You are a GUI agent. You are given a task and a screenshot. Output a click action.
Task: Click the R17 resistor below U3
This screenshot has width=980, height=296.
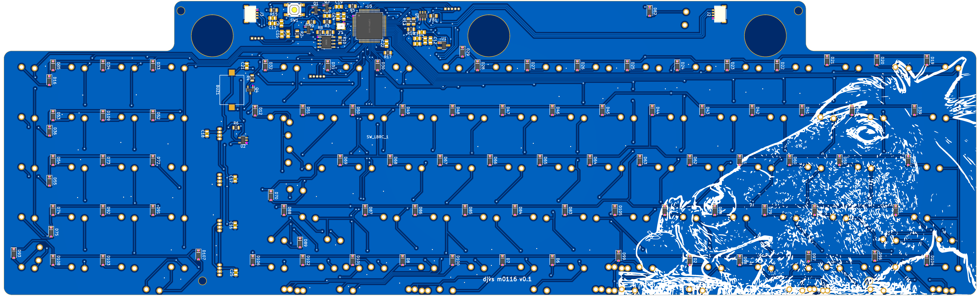pos(388,53)
